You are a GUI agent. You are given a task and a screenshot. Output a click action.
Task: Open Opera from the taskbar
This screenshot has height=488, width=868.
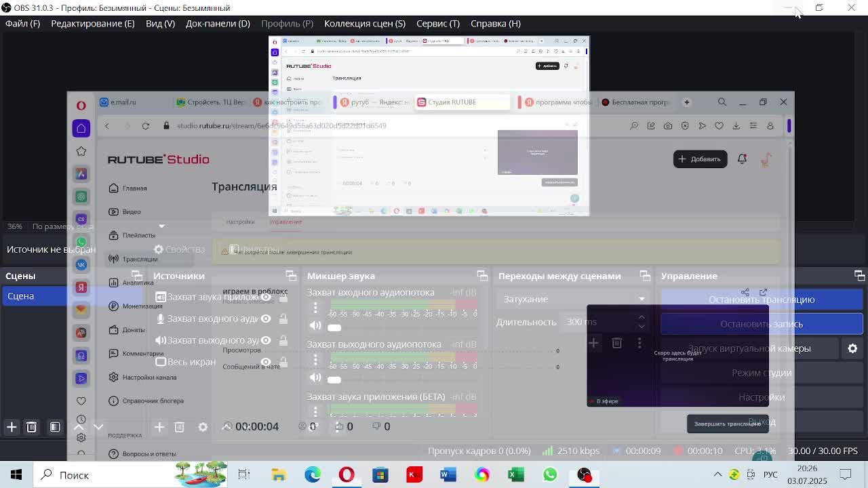[347, 474]
